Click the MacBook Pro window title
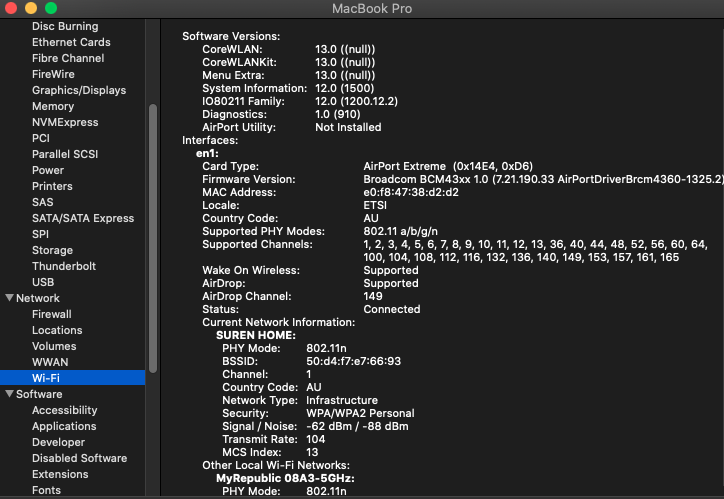724x499 pixels. [x=372, y=8]
